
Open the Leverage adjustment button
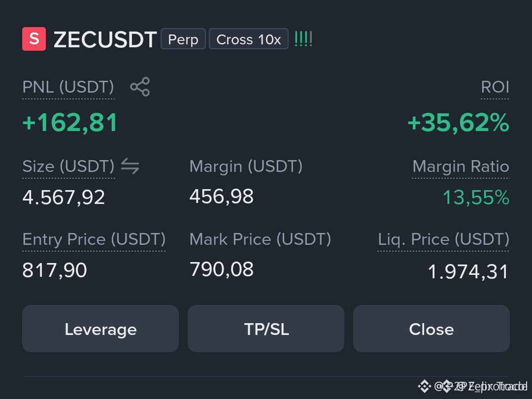point(100,329)
